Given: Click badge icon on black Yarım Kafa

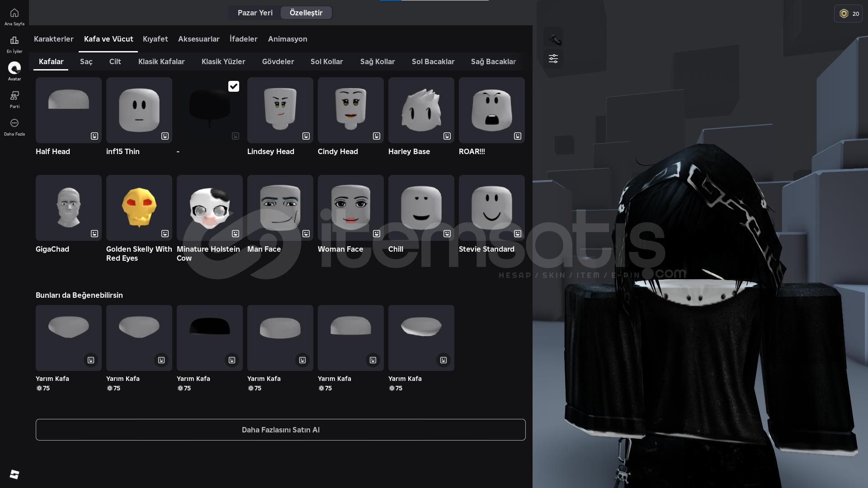Looking at the screenshot, I should point(232,360).
